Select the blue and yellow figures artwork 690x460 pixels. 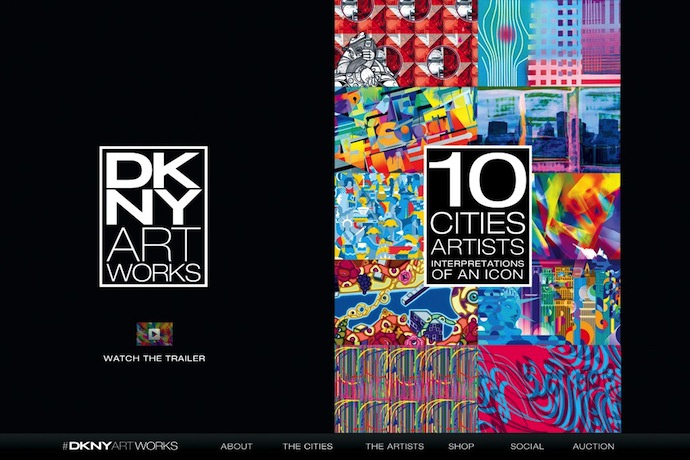379,216
